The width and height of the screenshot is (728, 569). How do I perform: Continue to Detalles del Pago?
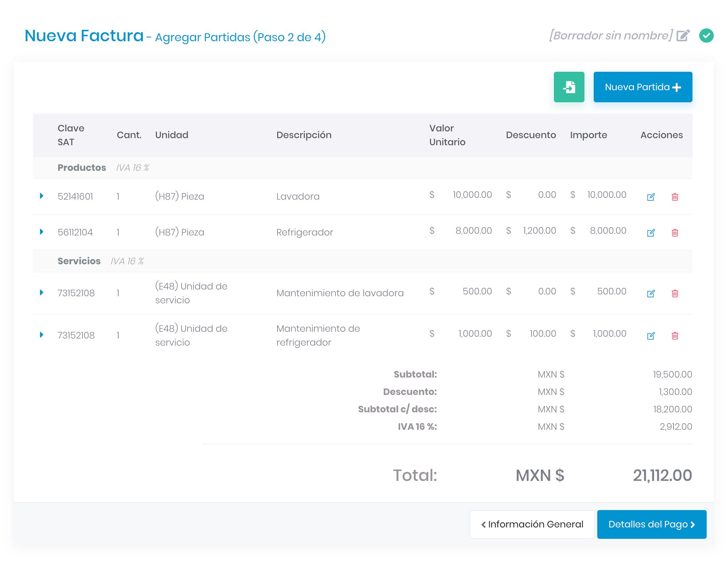651,524
